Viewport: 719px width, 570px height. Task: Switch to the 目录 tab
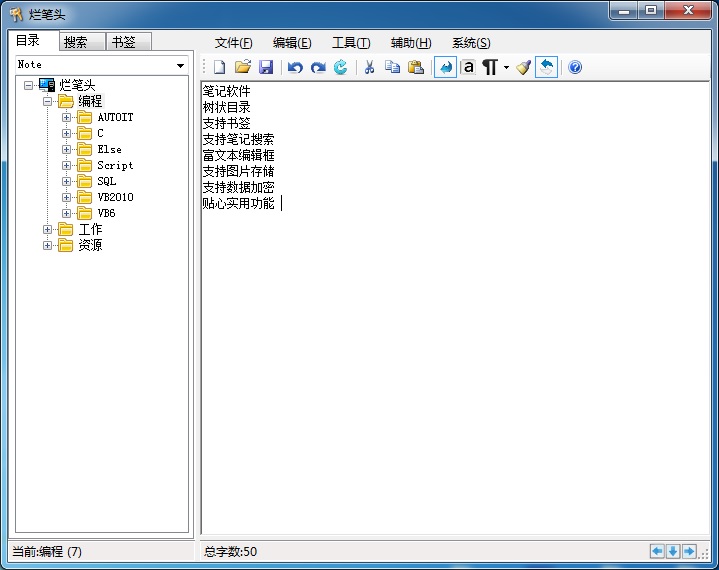click(x=33, y=40)
